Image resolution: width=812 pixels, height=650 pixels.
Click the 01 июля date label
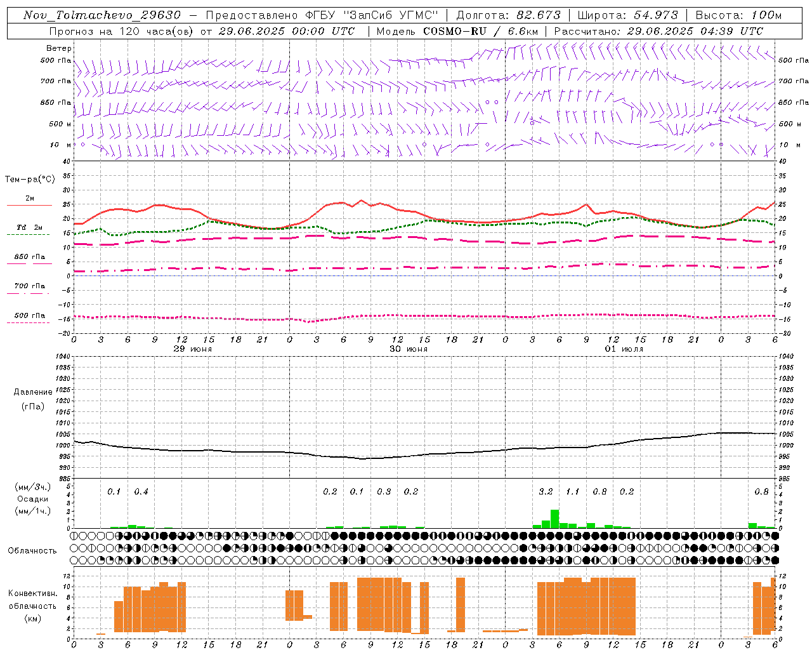coord(624,349)
